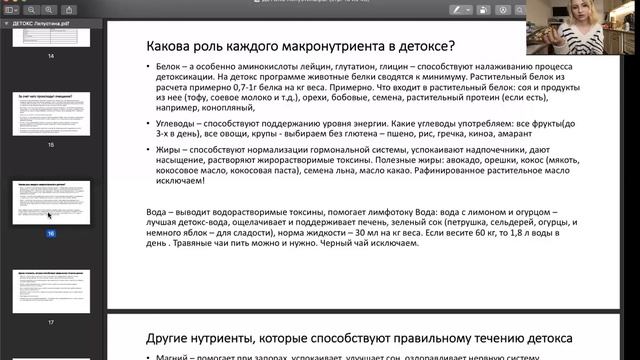Open page 17 thumbnail

coord(51,291)
